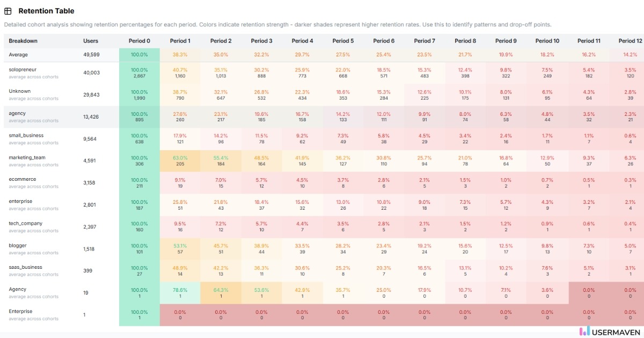
Task: Click the Enterprise cohort's 0.0% Period 1 cell
Action: pos(180,314)
